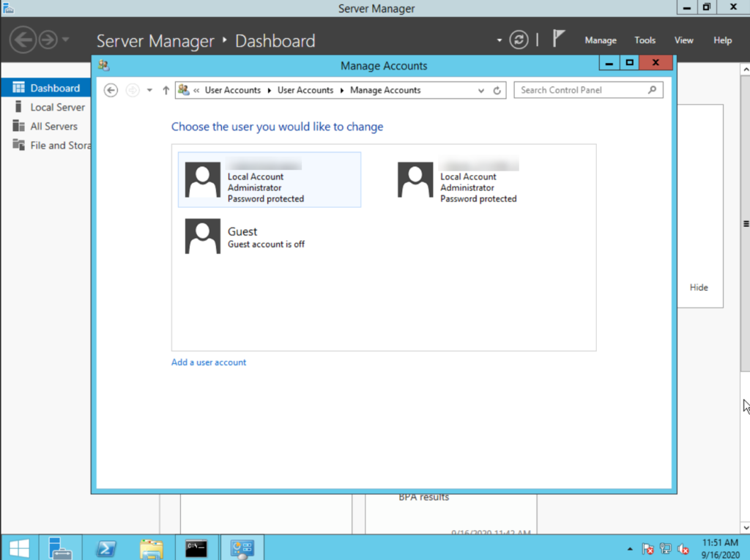This screenshot has height=560, width=750.
Task: Open File Explorer from the taskbar
Action: click(x=151, y=548)
